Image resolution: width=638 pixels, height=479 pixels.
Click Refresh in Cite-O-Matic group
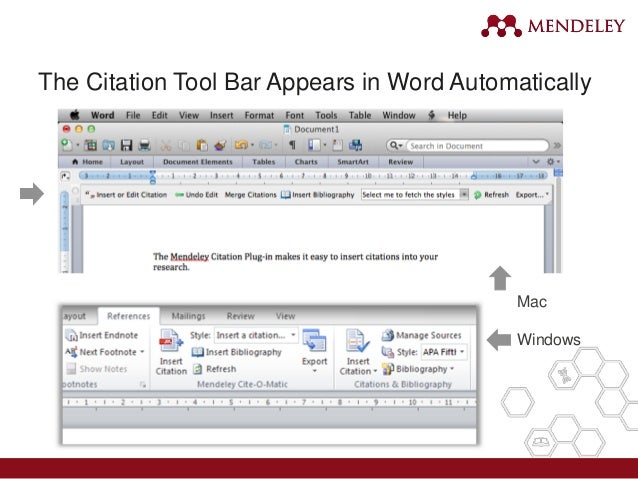[214, 369]
